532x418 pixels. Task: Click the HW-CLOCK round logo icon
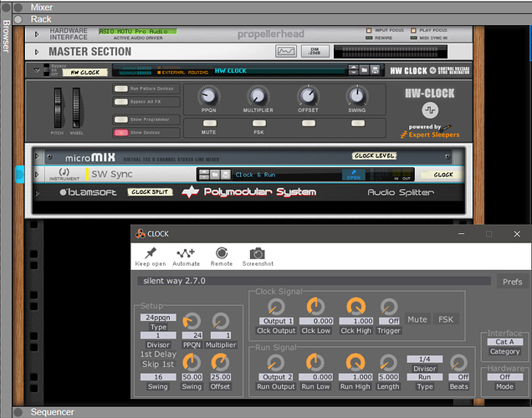tap(430, 110)
